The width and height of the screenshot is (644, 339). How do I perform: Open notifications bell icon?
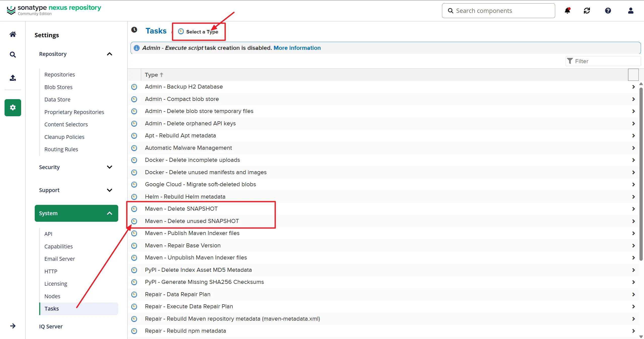coord(568,11)
